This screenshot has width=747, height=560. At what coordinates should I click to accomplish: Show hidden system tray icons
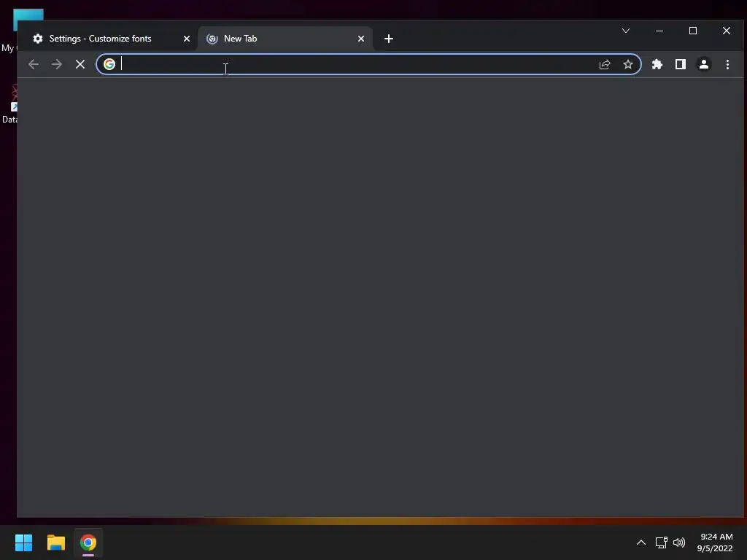tap(641, 542)
